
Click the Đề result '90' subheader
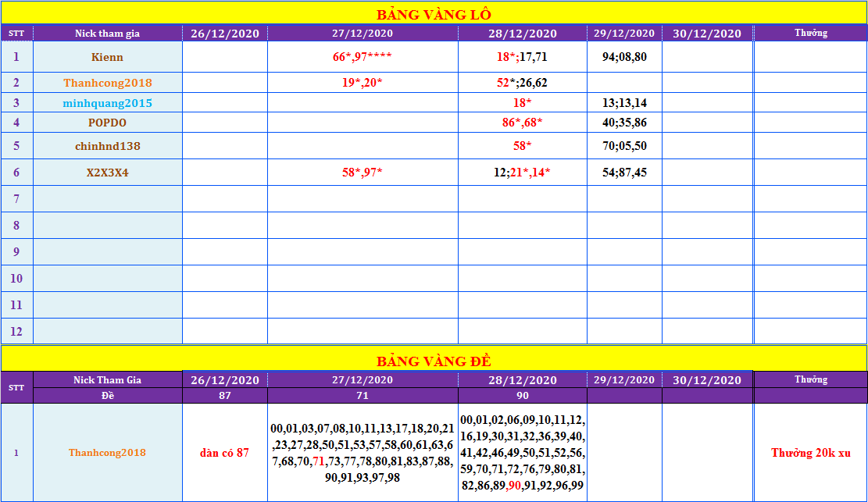[x=523, y=395]
